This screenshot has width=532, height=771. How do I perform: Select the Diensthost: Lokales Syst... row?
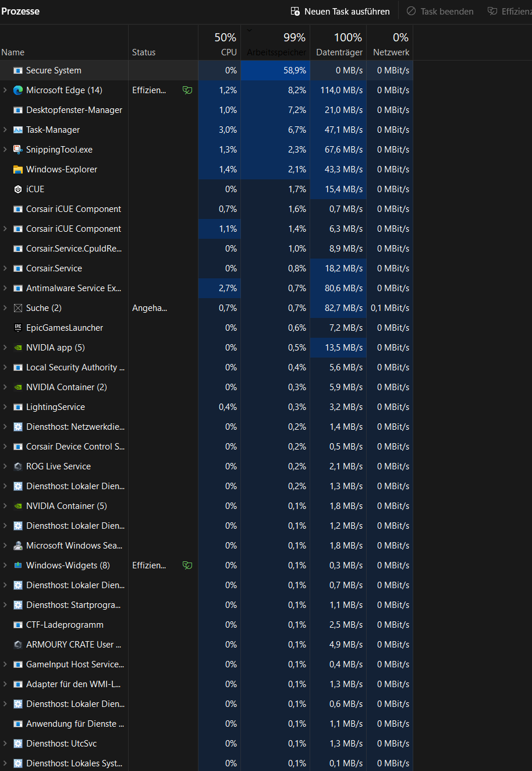click(207, 763)
